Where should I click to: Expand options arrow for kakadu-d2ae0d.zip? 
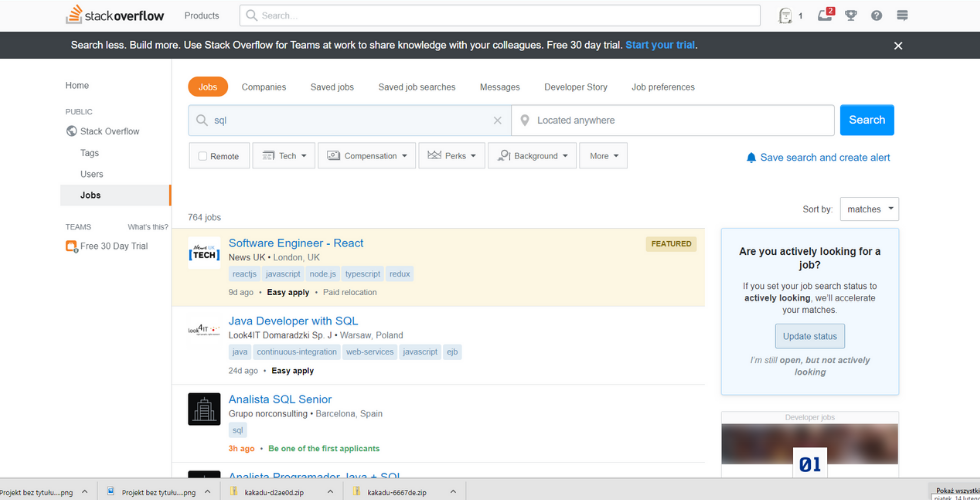[331, 492]
